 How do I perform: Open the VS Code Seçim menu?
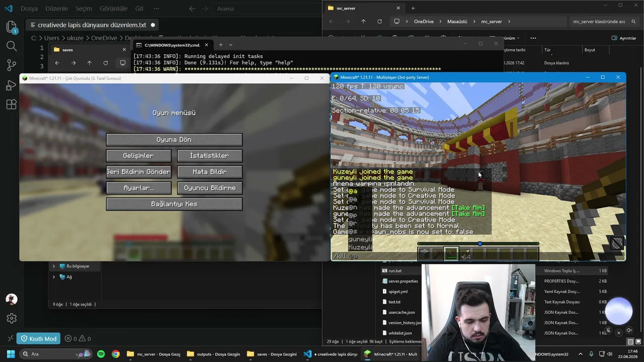[84, 9]
